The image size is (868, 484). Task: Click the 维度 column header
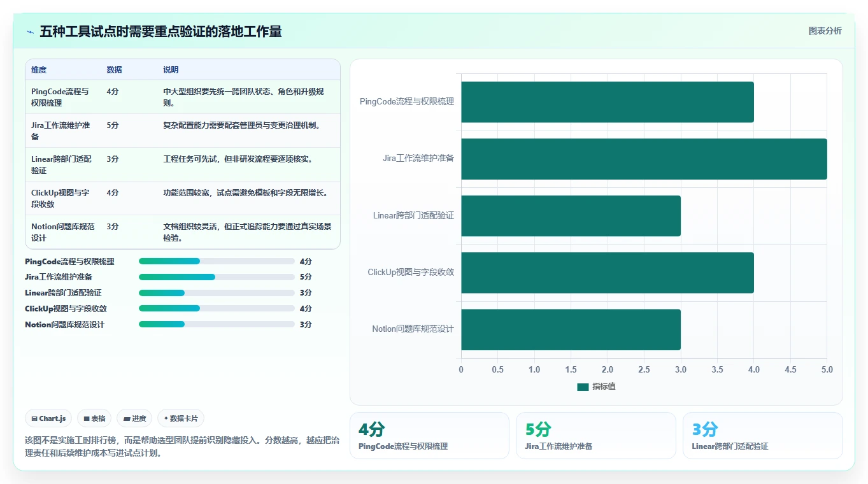(39, 70)
